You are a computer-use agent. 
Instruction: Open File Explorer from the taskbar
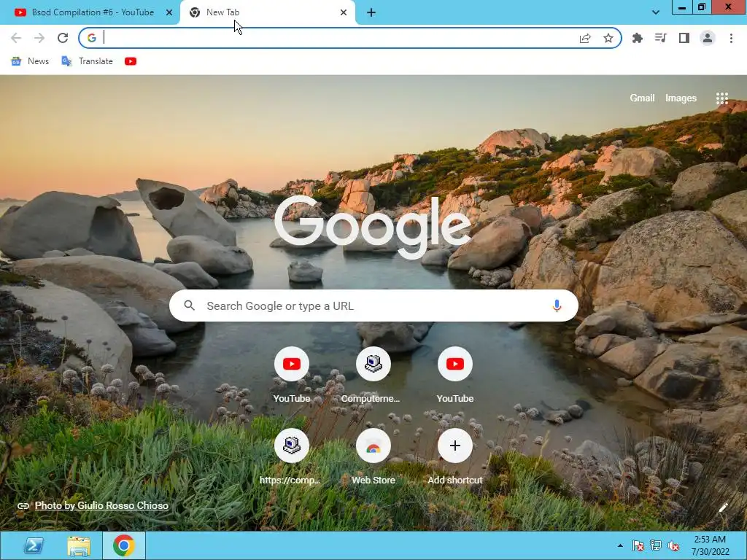click(79, 545)
